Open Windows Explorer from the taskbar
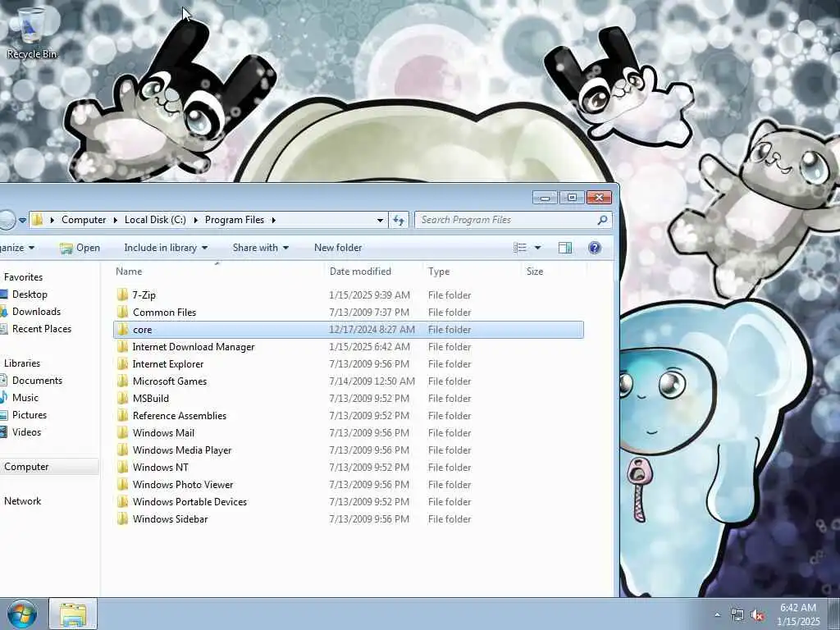The height and width of the screenshot is (630, 840). tap(73, 614)
